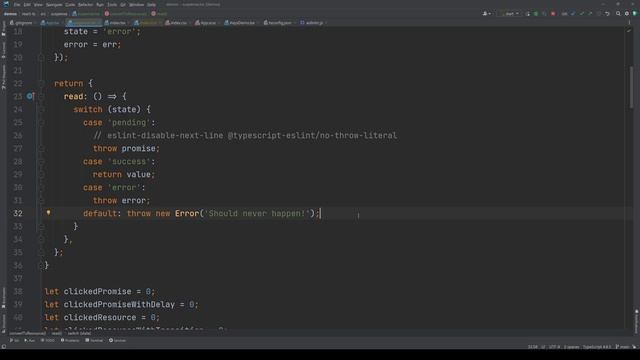The height and width of the screenshot is (360, 640).
Task: Open the Navigate menu
Action: [x=54, y=4]
